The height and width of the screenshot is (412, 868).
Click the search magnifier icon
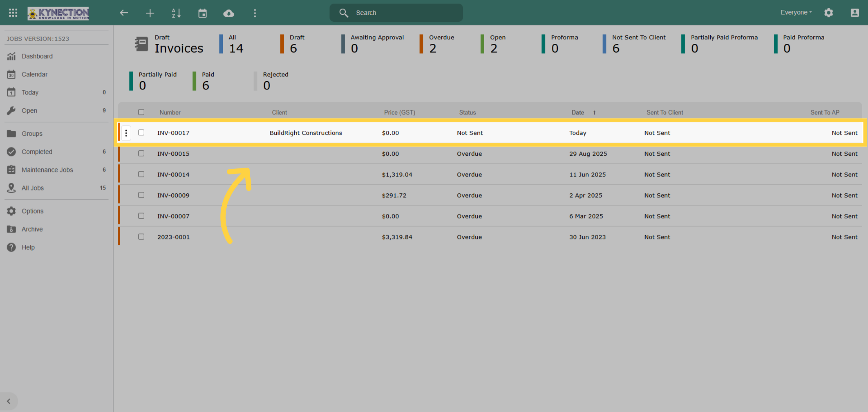click(344, 13)
